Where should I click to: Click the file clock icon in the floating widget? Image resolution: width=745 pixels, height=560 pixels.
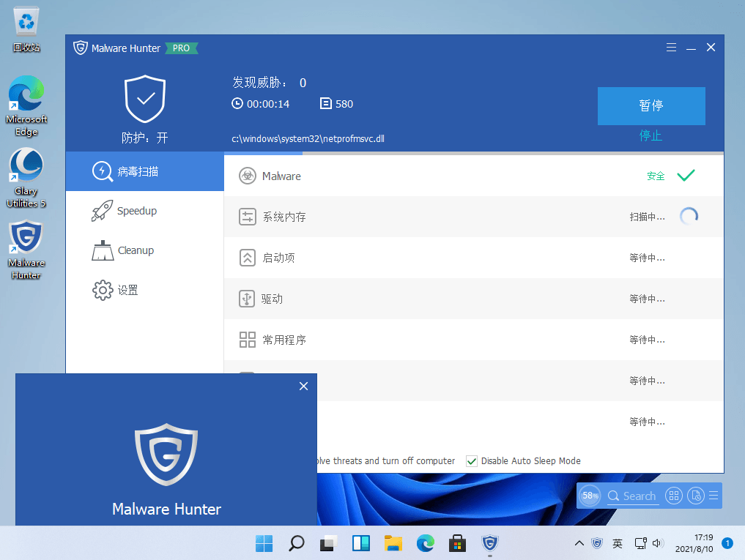coord(696,496)
